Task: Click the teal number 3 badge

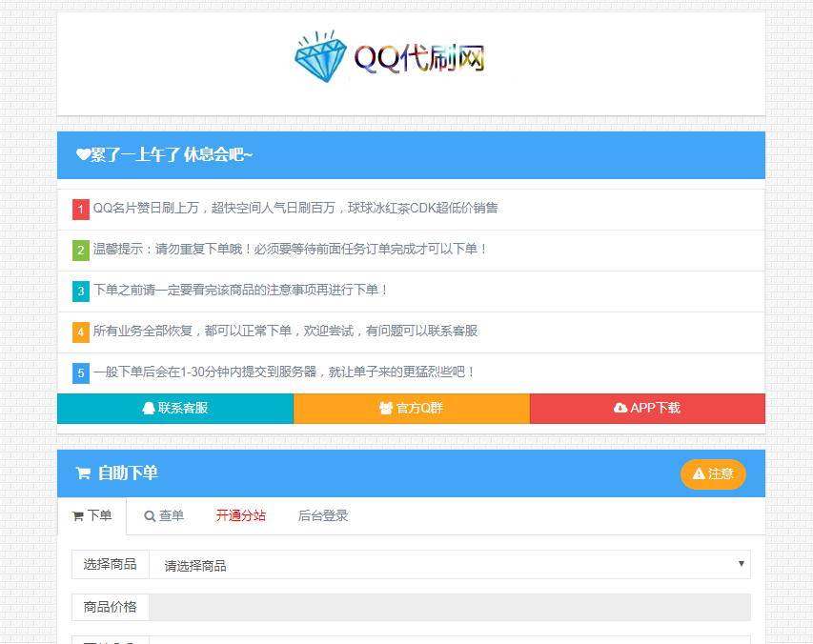Action: (x=81, y=292)
